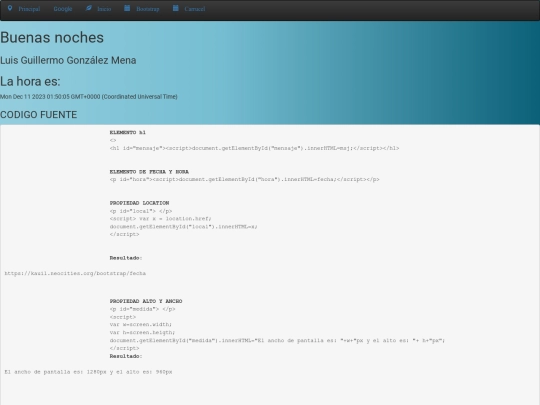
Task: Click the 'CODIGO FUENTE' heading
Action: point(39,115)
